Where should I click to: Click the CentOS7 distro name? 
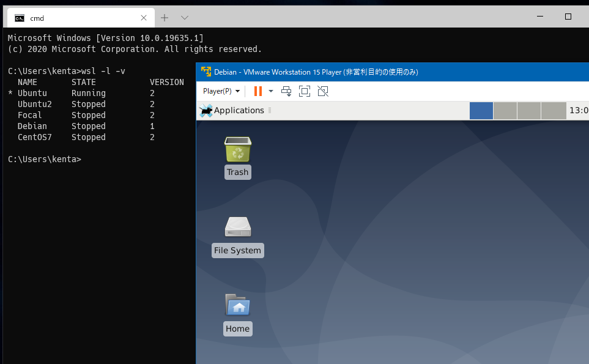click(x=35, y=137)
